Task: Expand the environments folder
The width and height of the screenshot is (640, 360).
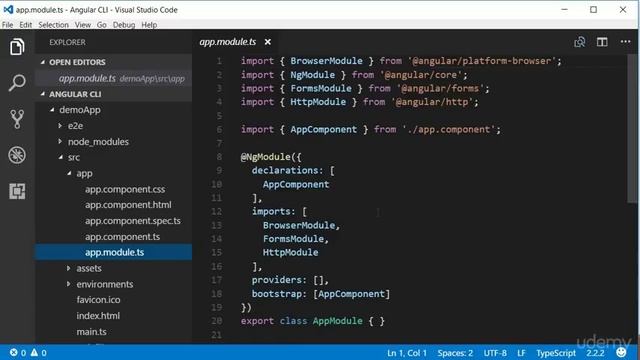Action: pos(69,284)
